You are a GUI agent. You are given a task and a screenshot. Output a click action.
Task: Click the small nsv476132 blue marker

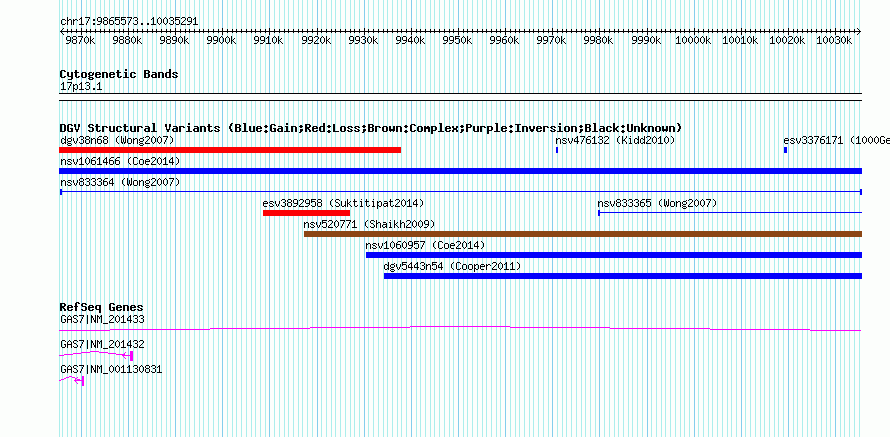tap(557, 150)
